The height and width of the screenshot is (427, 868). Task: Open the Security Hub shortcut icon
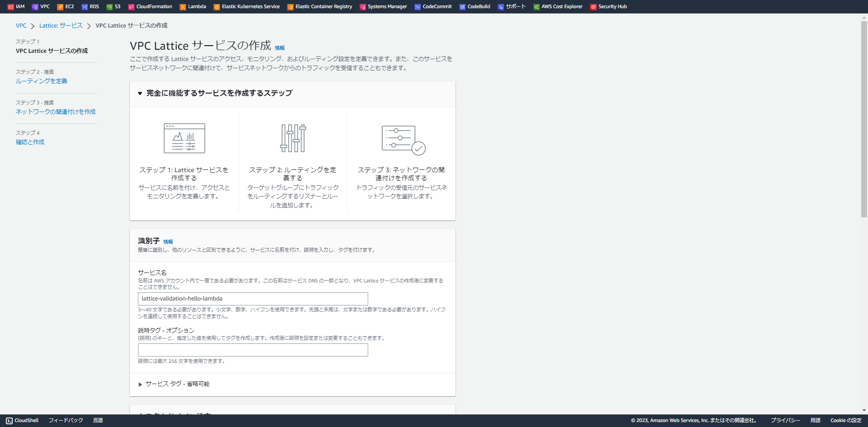(x=593, y=7)
